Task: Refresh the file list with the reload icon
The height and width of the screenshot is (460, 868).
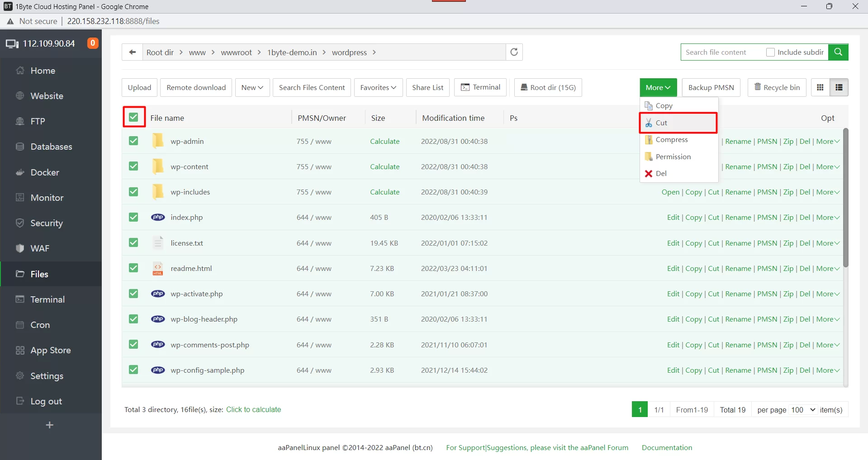Action: pyautogui.click(x=513, y=52)
